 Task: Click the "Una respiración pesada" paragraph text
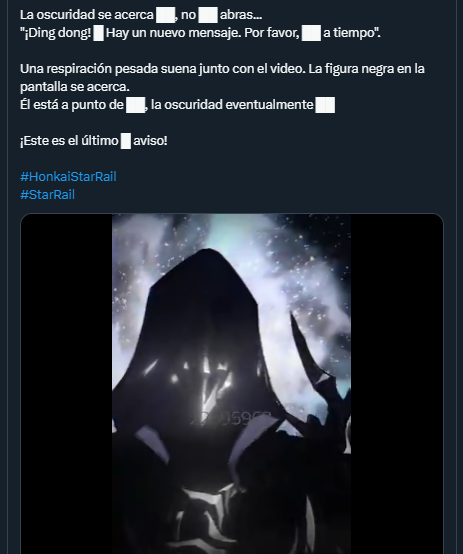click(x=222, y=78)
